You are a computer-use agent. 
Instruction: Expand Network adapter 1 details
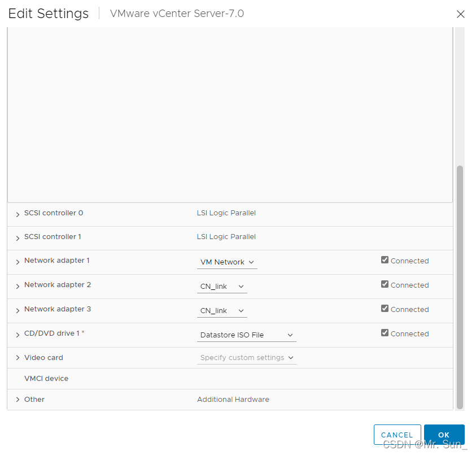click(x=18, y=262)
